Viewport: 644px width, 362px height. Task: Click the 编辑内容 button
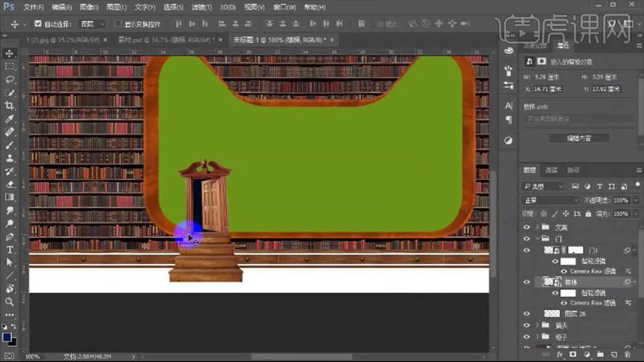tap(579, 138)
